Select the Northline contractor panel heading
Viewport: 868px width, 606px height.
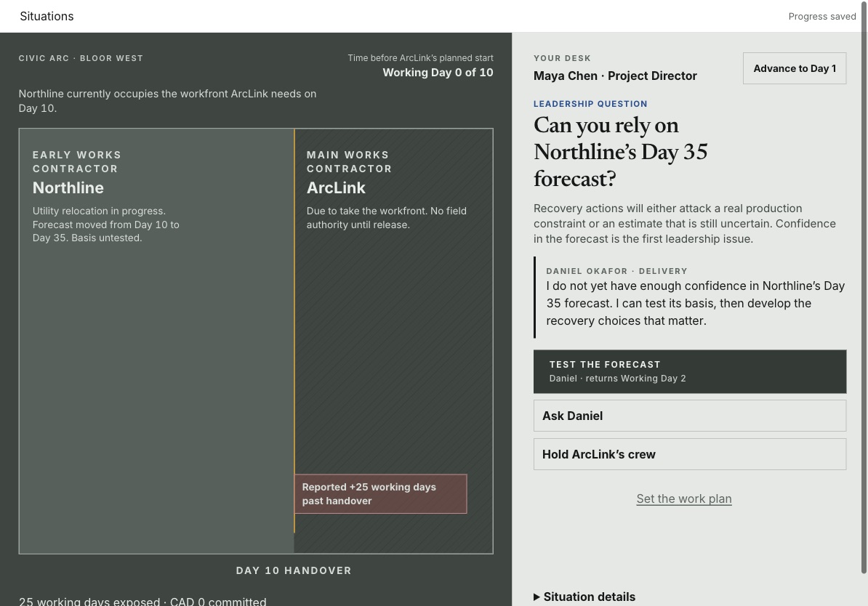tap(68, 188)
